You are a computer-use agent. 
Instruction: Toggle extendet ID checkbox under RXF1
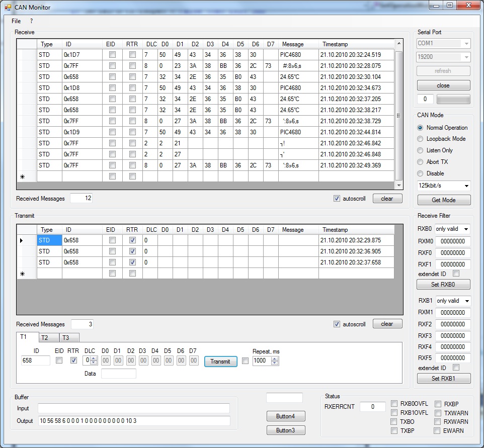[456, 274]
